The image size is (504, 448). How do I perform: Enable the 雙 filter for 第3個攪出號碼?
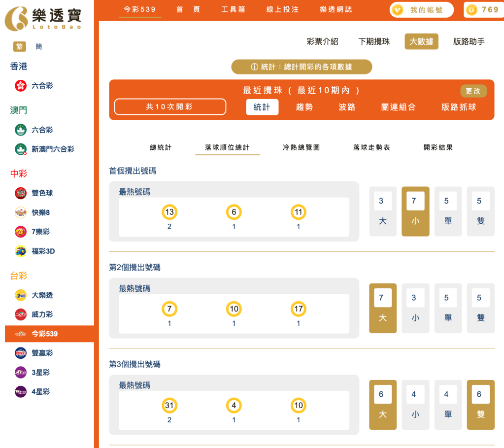[x=480, y=405]
